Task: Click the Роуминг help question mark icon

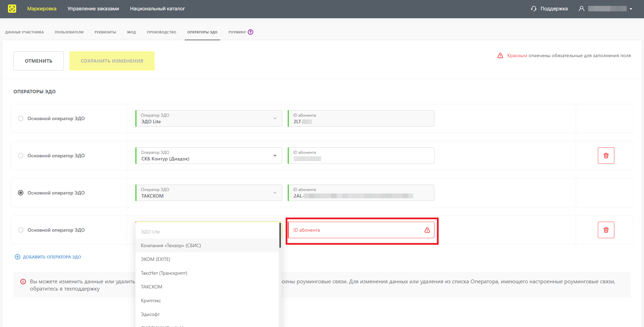Action: pyautogui.click(x=251, y=32)
